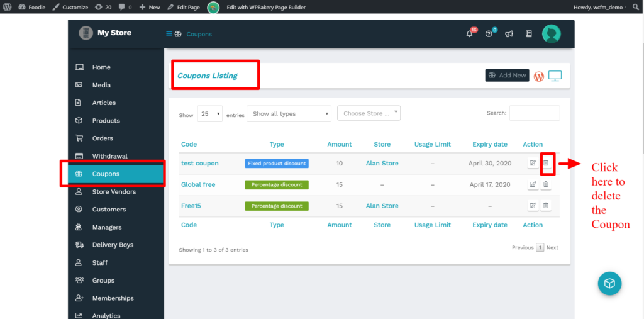Open the knowledgebase book icon
The image size is (644, 319).
528,34
